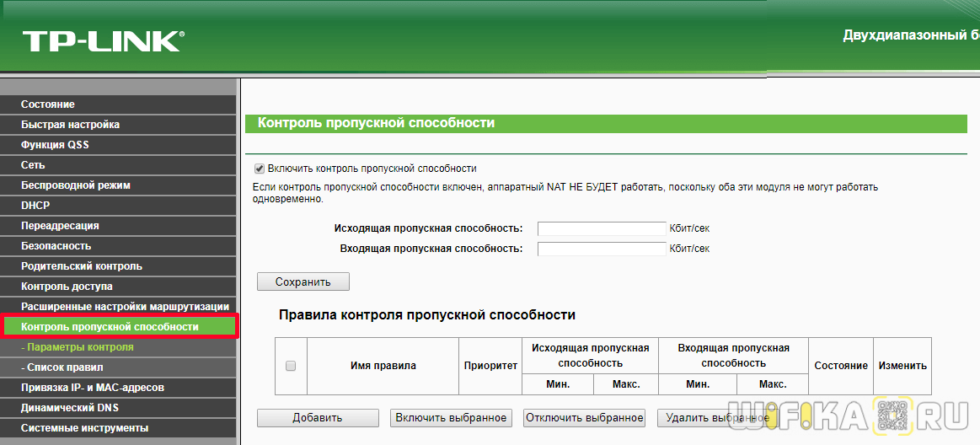This screenshot has height=445, width=980.
Task: Tick the select-all checkbox in rules table
Action: (291, 366)
